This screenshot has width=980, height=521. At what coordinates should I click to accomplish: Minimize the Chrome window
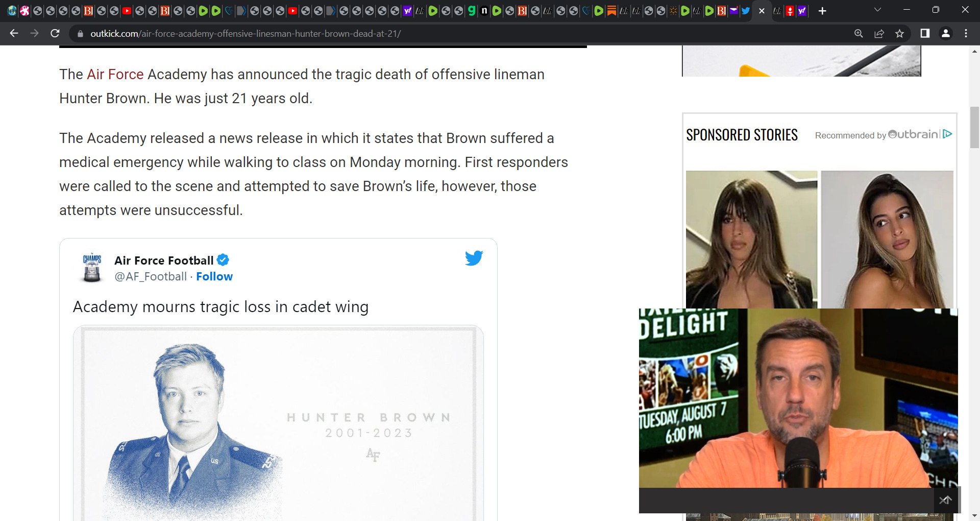tap(906, 10)
